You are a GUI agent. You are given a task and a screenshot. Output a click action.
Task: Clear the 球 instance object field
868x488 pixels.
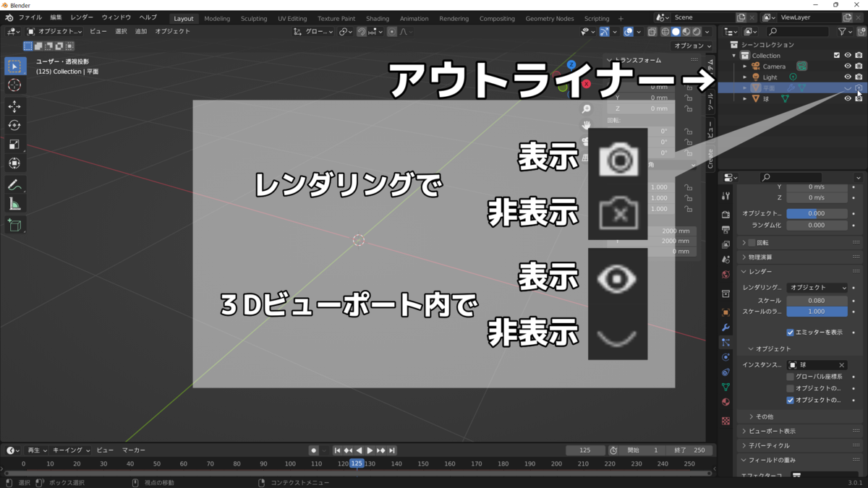point(842,365)
